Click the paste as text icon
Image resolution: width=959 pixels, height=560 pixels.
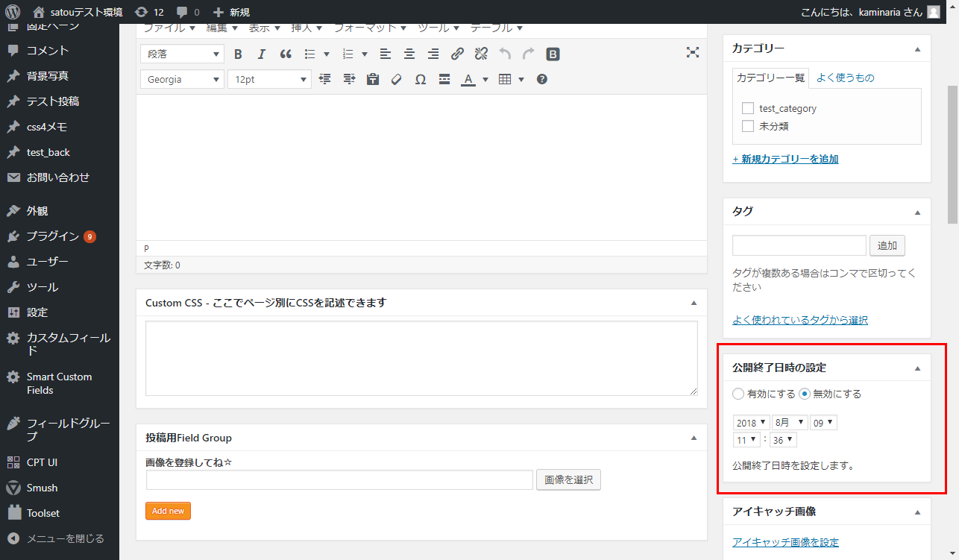click(x=373, y=79)
